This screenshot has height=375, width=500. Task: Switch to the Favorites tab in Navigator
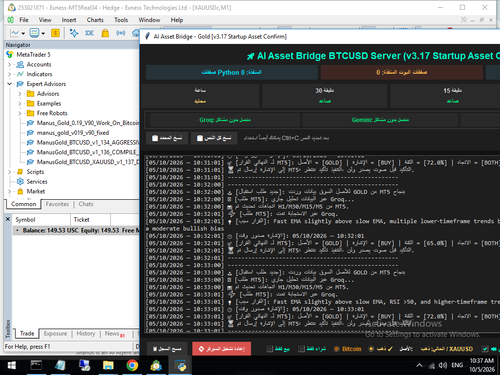(57, 204)
